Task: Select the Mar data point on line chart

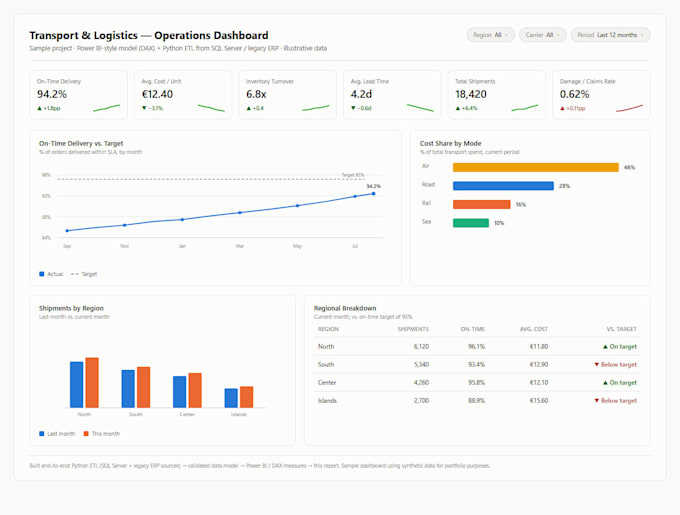Action: [x=240, y=212]
